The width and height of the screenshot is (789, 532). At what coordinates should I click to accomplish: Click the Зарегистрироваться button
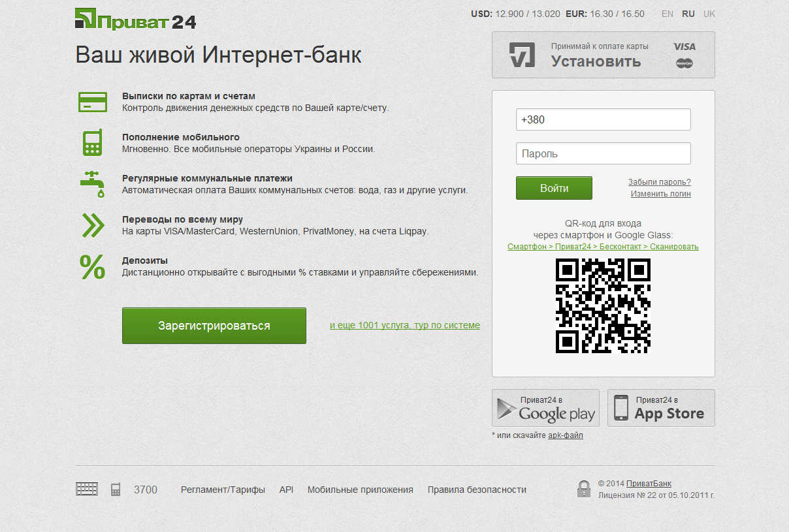click(214, 326)
